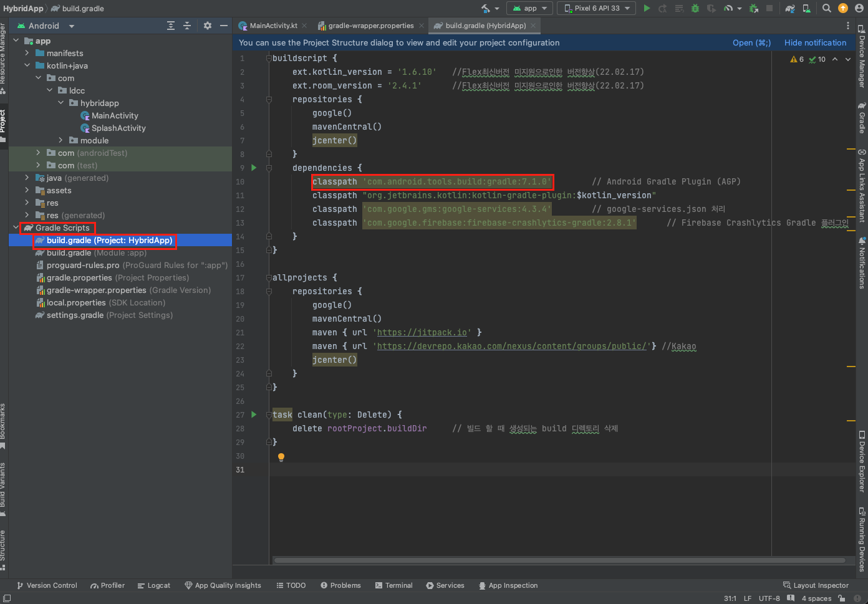
Task: Toggle code fold marker at buildscript line
Action: pyautogui.click(x=269, y=58)
